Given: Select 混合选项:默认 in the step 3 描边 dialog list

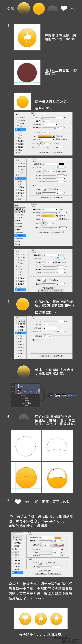Looking at the screenshot, I should pos(20,117).
